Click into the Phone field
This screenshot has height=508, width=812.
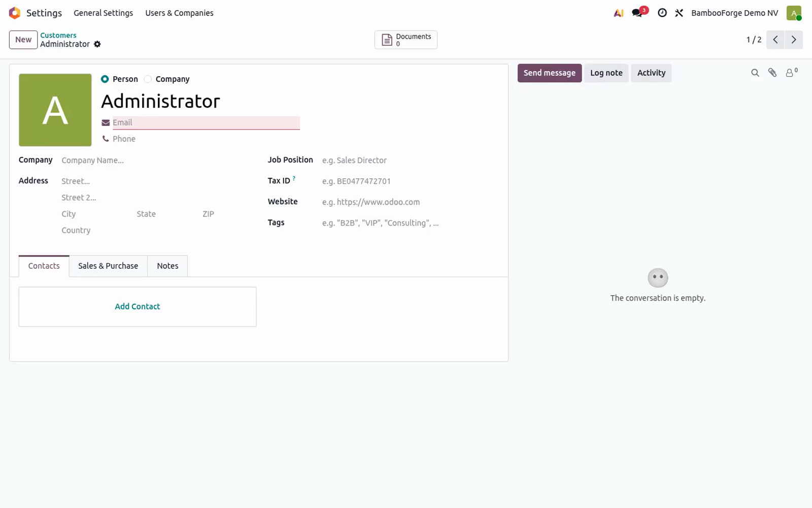tap(206, 139)
